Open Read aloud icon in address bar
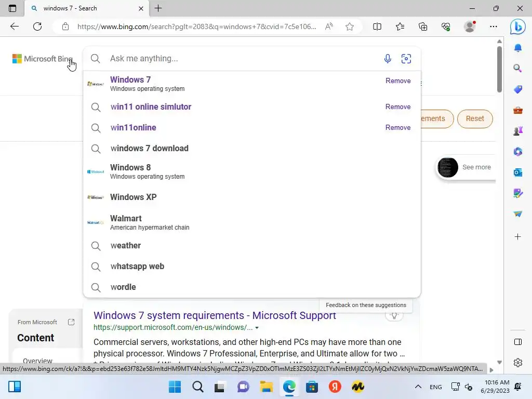 (x=329, y=26)
